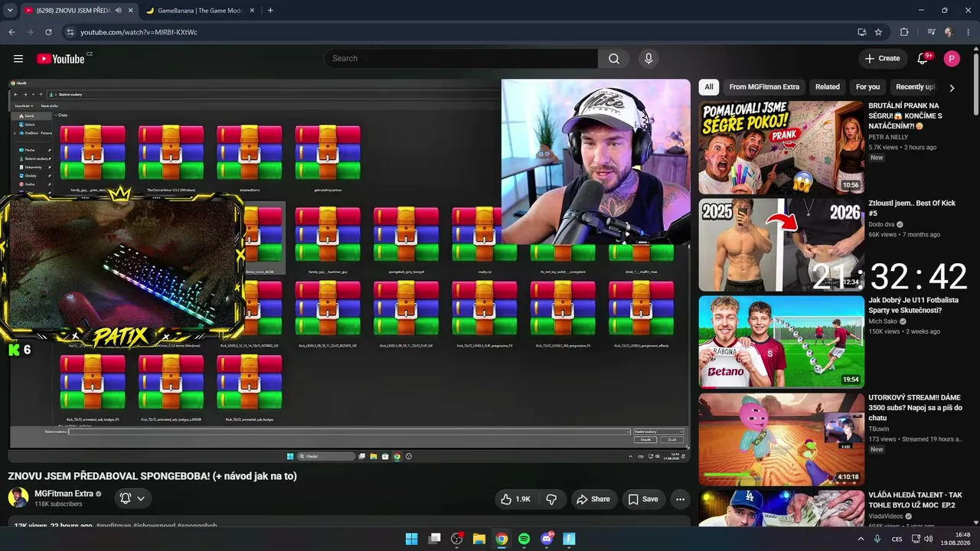Image resolution: width=980 pixels, height=551 pixels.
Task: Click the install/cast icon in address bar
Action: [861, 32]
